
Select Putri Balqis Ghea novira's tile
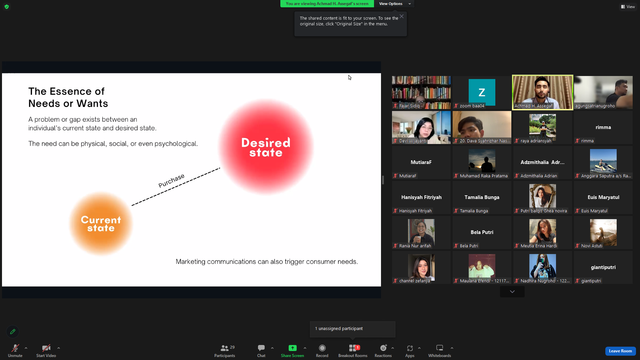point(542,198)
